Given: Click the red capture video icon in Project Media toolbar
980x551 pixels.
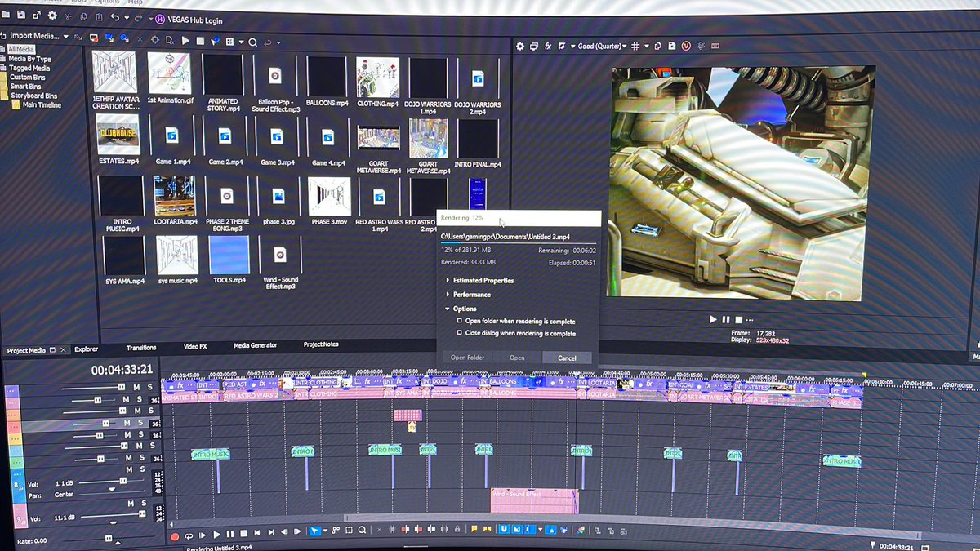Looking at the screenshot, I should point(94,38).
